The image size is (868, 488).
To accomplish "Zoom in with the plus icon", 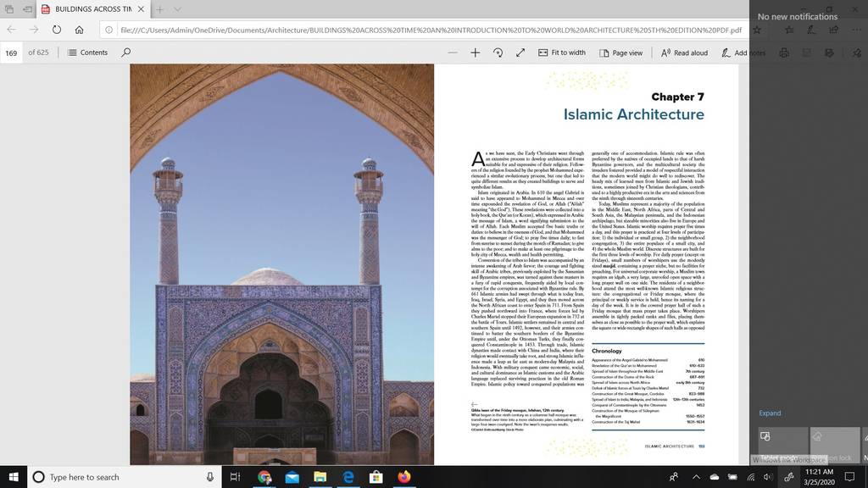I will click(475, 53).
